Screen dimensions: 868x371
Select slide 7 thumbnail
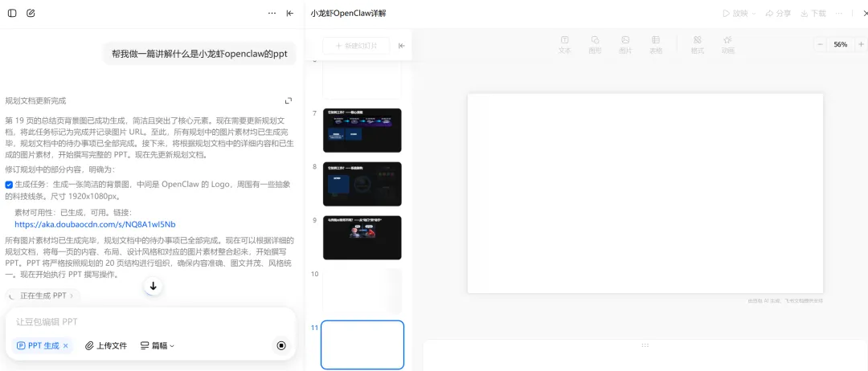click(362, 130)
